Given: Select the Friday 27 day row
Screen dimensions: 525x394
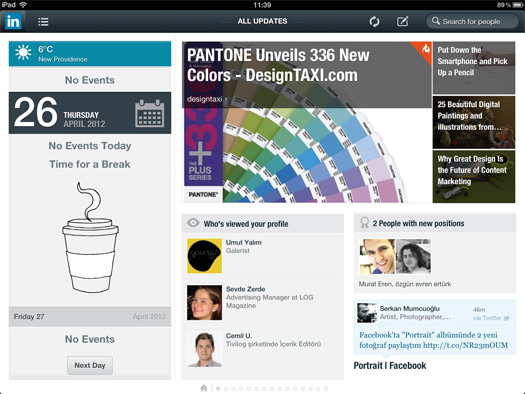Looking at the screenshot, I should [x=90, y=317].
